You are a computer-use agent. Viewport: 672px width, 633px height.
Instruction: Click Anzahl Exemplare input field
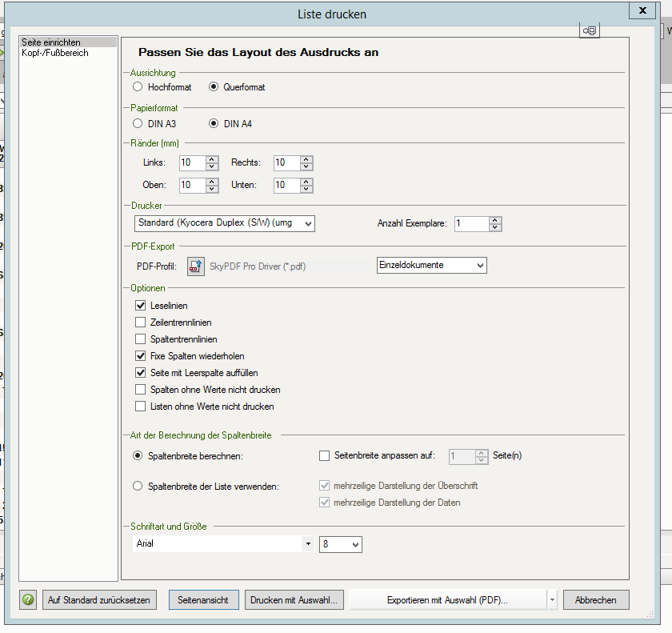tap(472, 224)
